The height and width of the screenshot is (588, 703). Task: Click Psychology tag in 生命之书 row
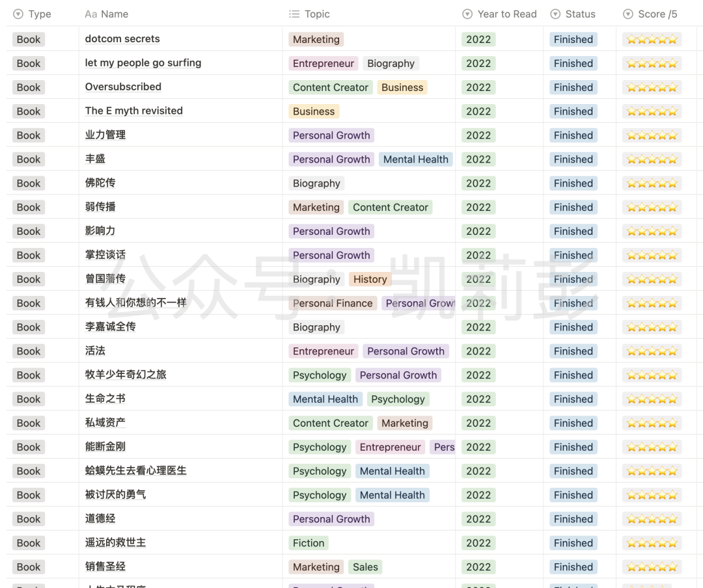398,399
